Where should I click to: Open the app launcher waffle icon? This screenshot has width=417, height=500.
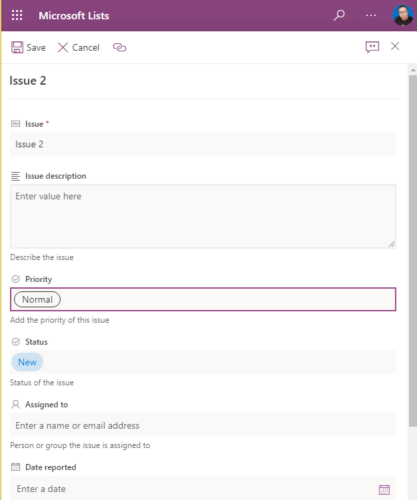click(17, 15)
